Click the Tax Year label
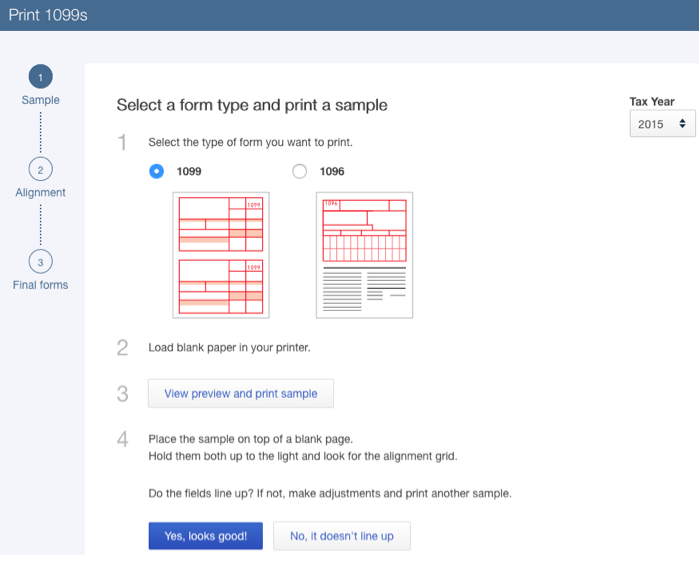The height and width of the screenshot is (566, 699). tap(651, 102)
